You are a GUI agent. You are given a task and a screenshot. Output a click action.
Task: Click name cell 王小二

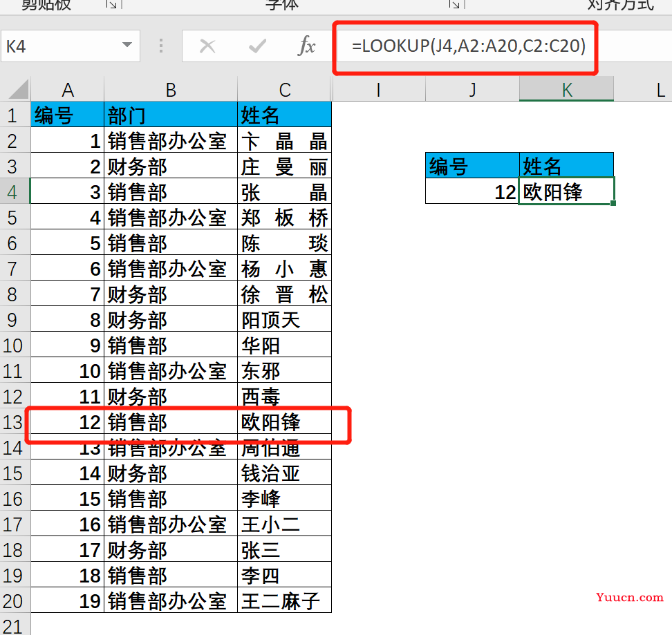pyautogui.click(x=285, y=524)
